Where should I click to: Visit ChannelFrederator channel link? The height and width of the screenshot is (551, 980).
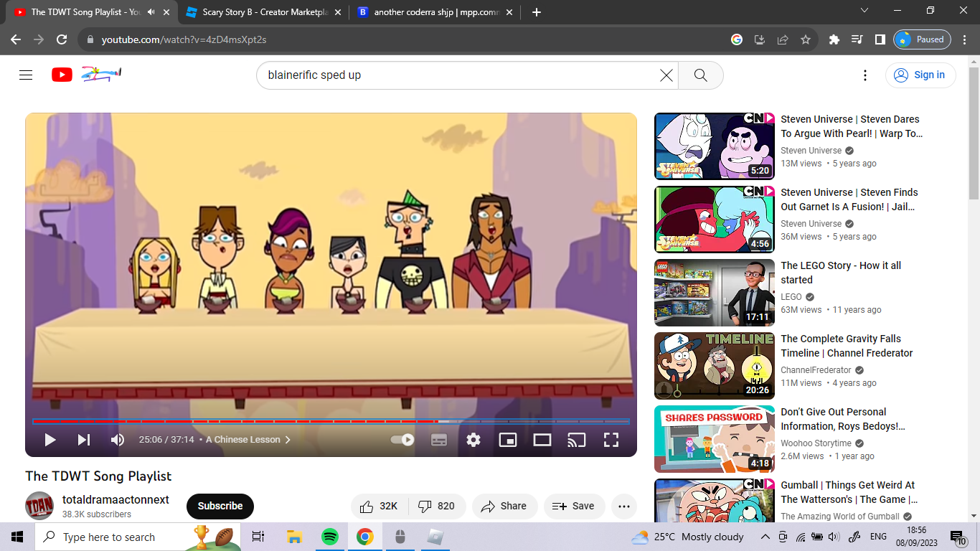pos(816,370)
